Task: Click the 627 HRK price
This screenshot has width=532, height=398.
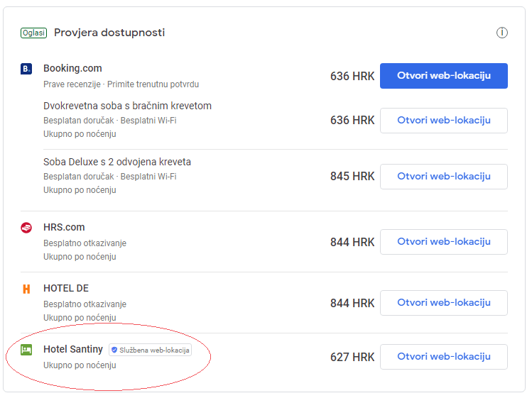Action: (352, 357)
